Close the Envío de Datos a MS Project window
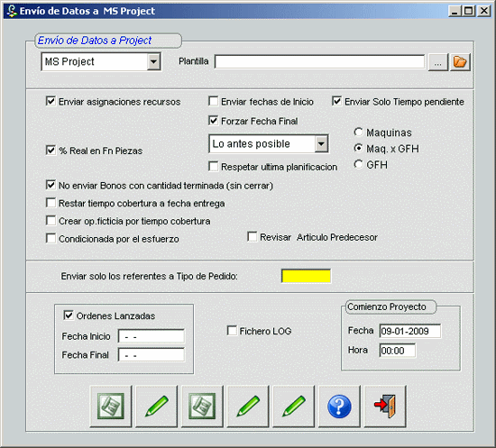496x448 pixels. pos(483,11)
